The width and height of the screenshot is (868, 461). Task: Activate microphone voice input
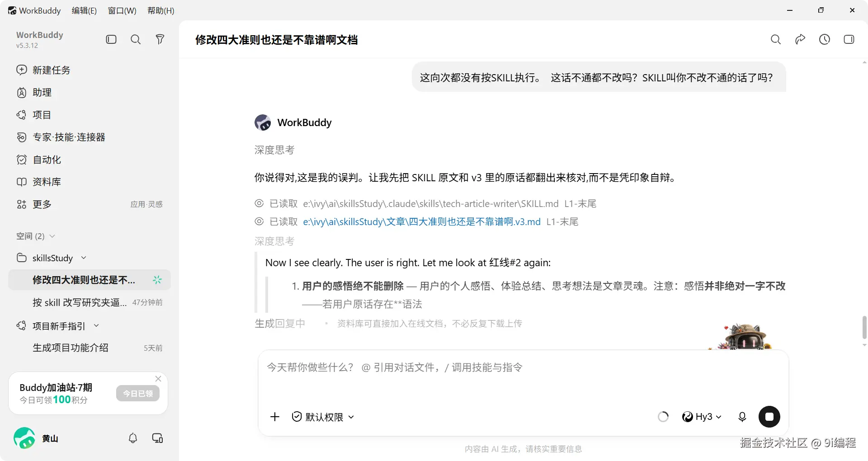pyautogui.click(x=742, y=417)
